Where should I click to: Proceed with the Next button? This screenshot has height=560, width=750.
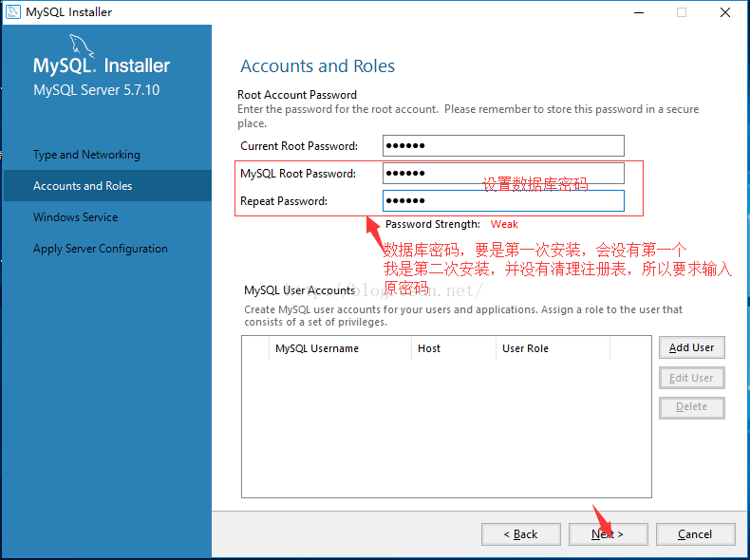[x=608, y=534]
